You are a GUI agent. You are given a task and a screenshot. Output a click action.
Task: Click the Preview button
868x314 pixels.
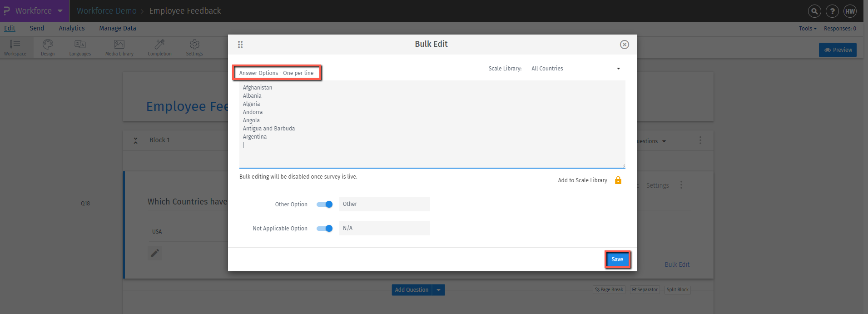[x=838, y=50]
